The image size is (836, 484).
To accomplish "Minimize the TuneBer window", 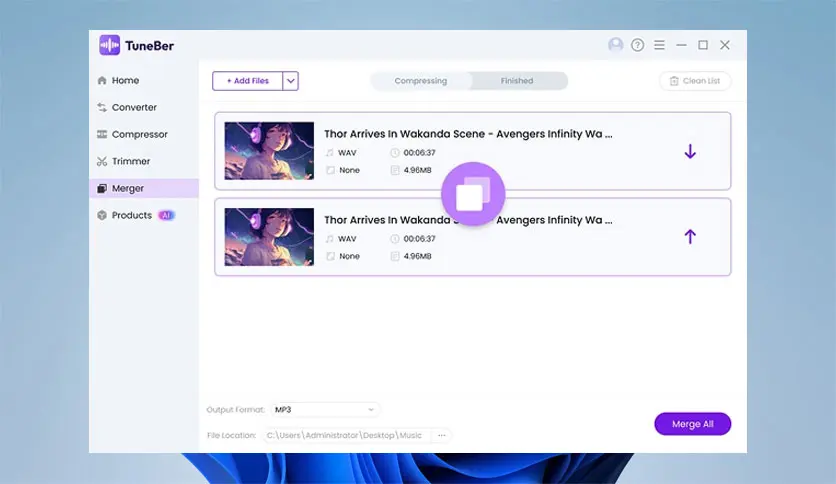I will [x=681, y=45].
